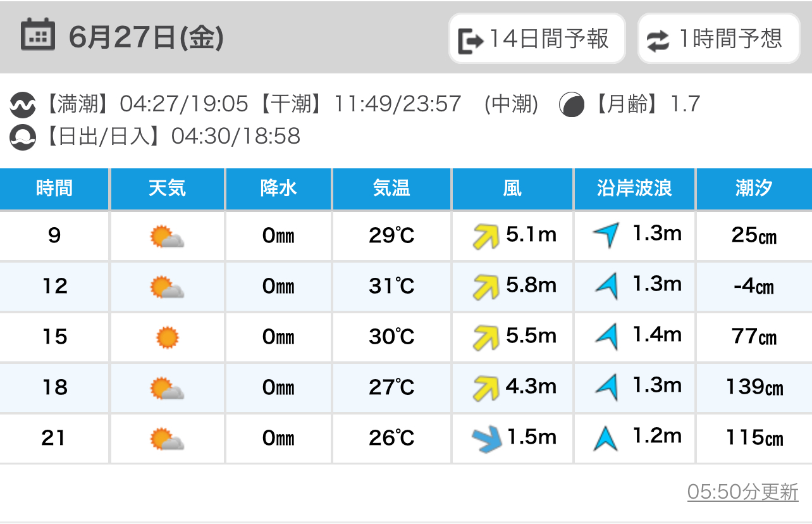Click the sunny weather icon at 15時
812x524 pixels.
tap(168, 337)
